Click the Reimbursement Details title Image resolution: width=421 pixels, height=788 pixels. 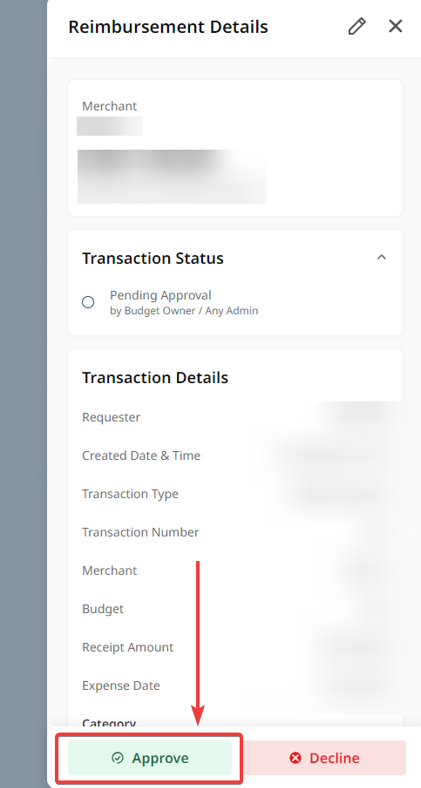[168, 27]
